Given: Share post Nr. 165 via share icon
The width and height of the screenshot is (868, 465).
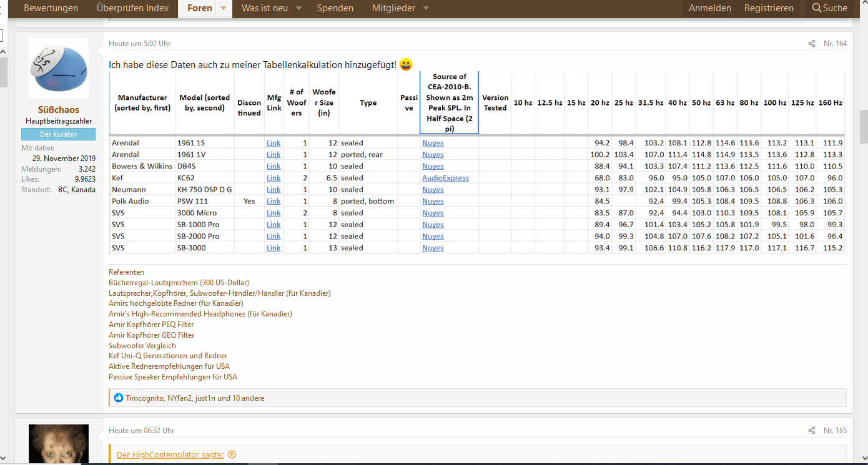Looking at the screenshot, I should (x=811, y=431).
